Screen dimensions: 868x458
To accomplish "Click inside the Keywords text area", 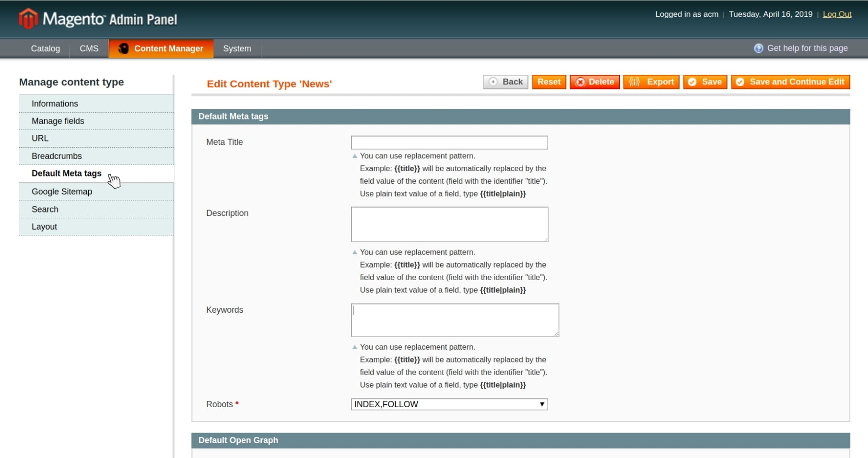I will pos(455,320).
